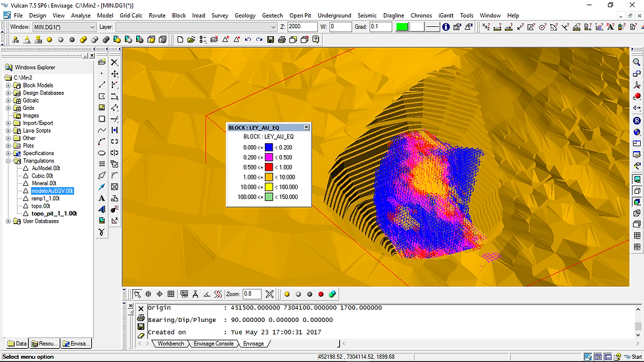Screen dimensions: 644x362
Task: Expand the Design Databases tree node
Action: [x=8, y=93]
